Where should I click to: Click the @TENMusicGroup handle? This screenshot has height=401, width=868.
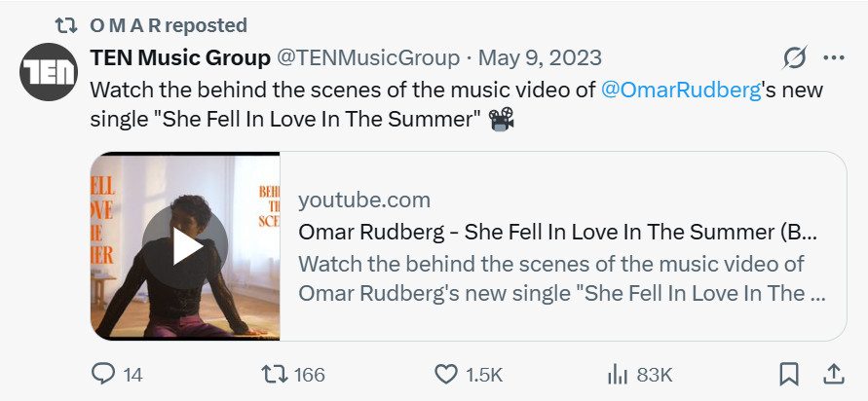pyautogui.click(x=368, y=58)
